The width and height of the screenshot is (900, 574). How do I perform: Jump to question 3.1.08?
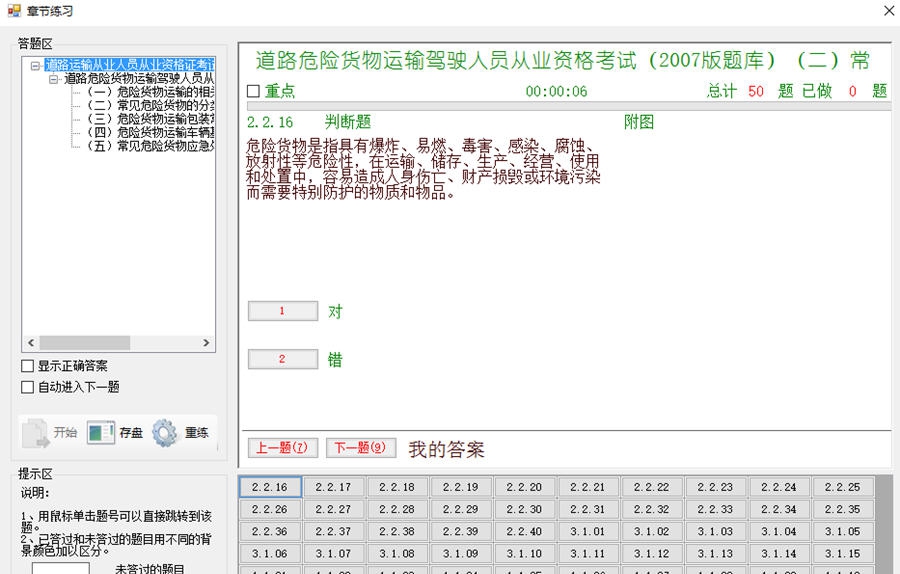[x=397, y=554]
